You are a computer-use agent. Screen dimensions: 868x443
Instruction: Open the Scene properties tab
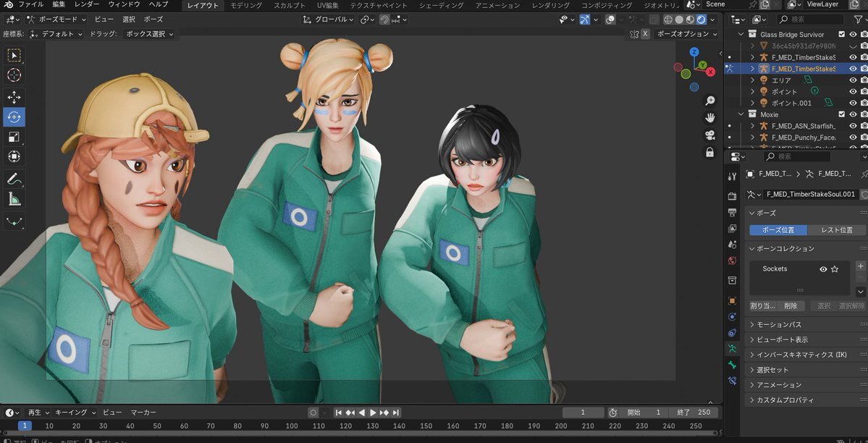(733, 244)
